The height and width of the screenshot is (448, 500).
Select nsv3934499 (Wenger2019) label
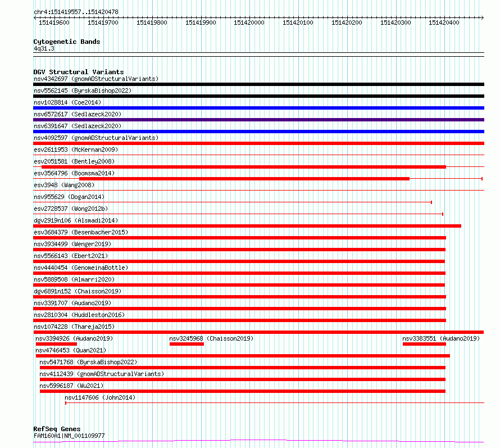72,244
